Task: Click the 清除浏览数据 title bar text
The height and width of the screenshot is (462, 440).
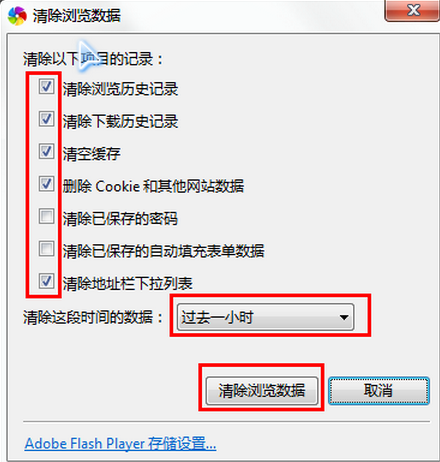Action: coord(77,16)
